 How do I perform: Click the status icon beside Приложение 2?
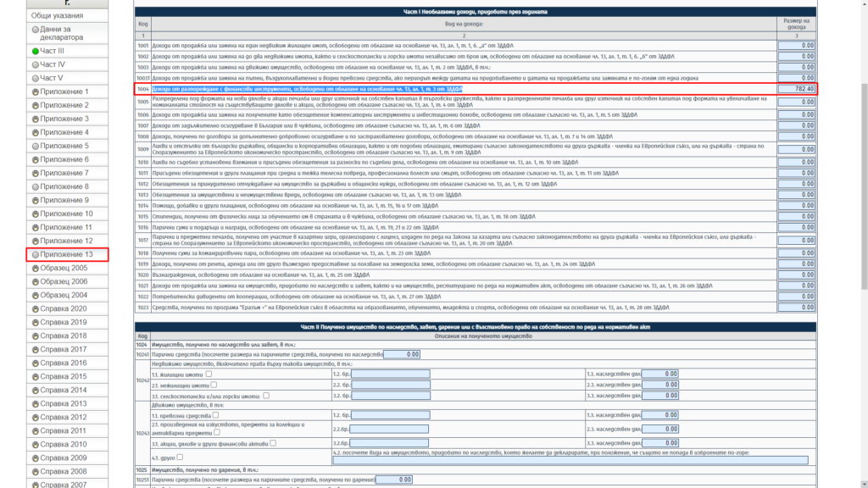coord(36,105)
